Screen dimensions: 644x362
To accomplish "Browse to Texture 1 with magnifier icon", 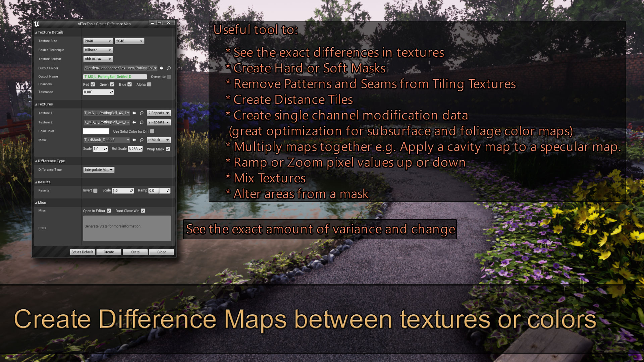I will coord(142,113).
